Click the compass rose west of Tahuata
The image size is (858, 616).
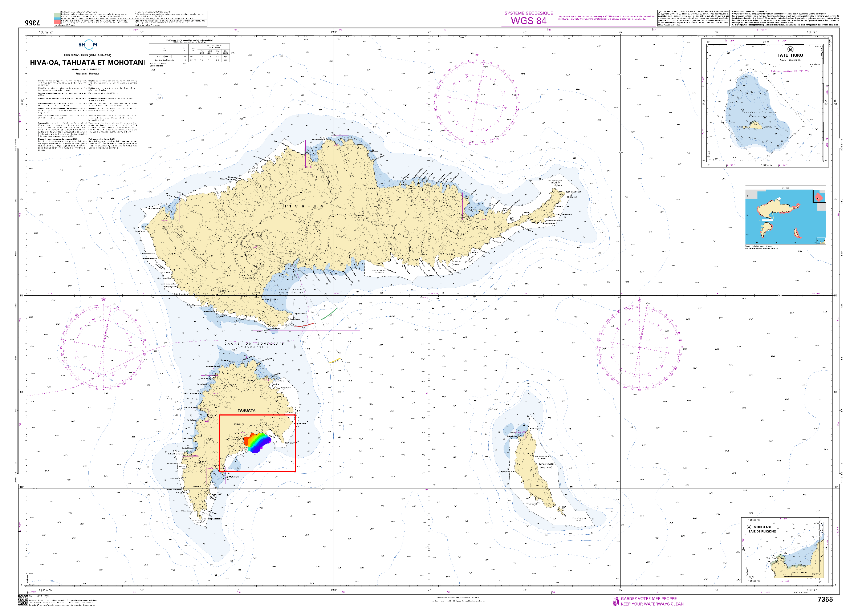click(103, 347)
